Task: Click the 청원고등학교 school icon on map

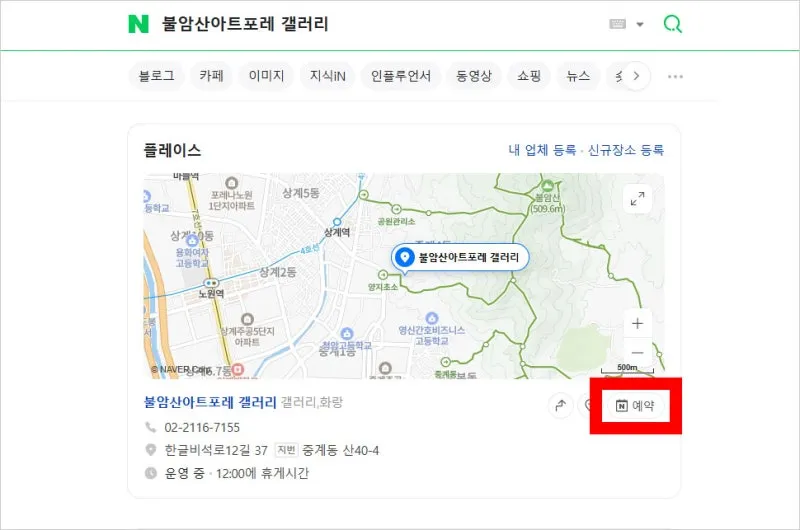Action: pyautogui.click(x=347, y=334)
